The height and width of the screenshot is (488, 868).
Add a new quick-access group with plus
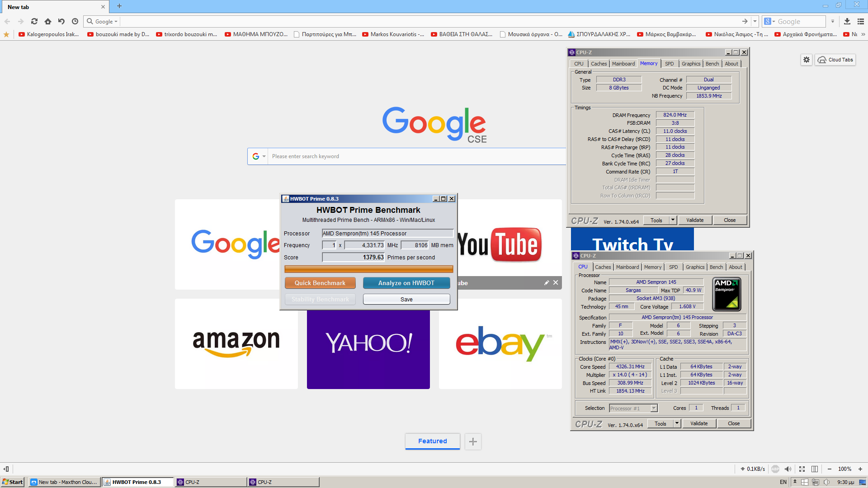[x=473, y=442]
